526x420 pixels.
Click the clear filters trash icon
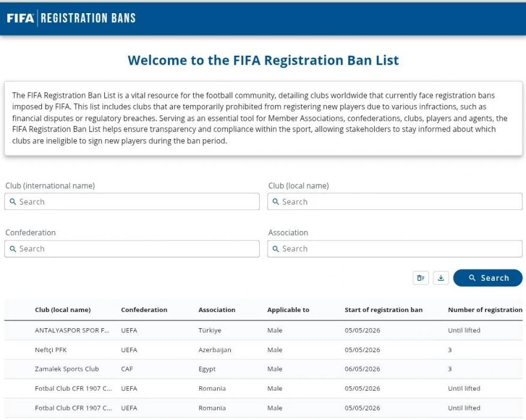click(x=420, y=278)
